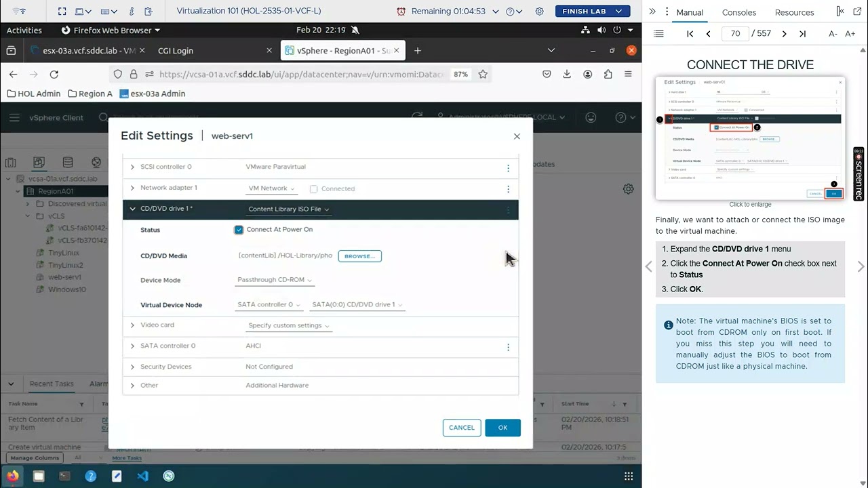Launch the Terminal from the dock
Screen dimensions: 868x488
pyautogui.click(x=64, y=476)
